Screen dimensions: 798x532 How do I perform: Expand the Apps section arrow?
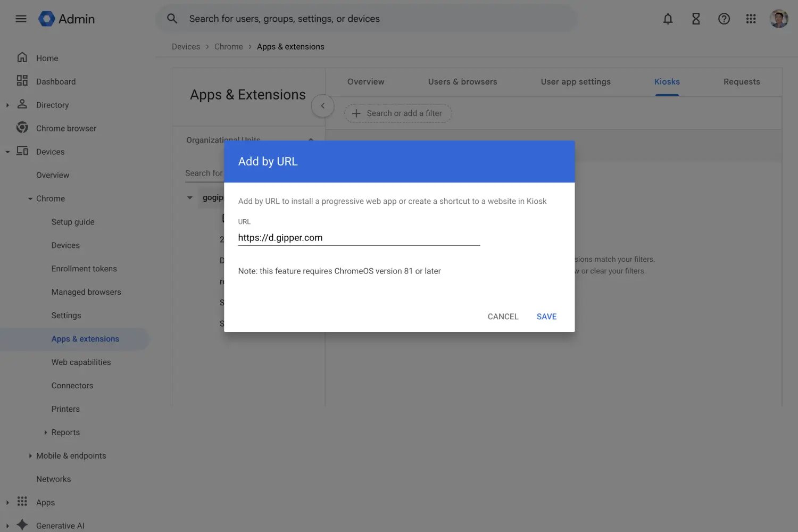tap(7, 503)
